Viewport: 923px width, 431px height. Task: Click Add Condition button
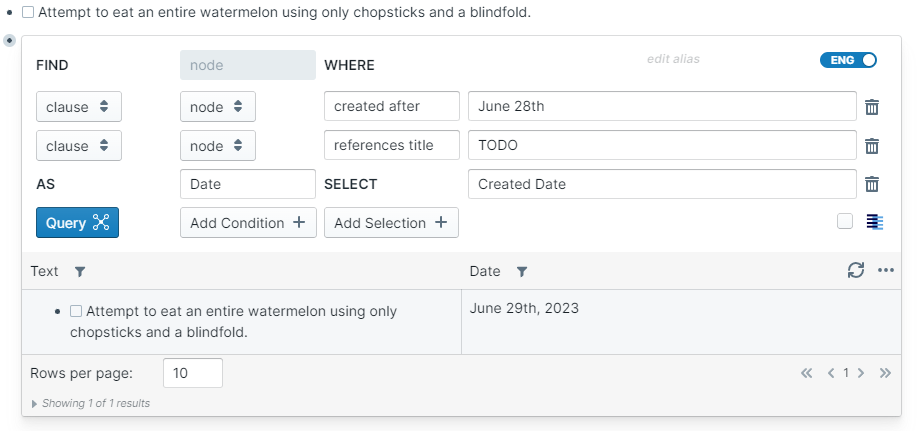(x=248, y=223)
